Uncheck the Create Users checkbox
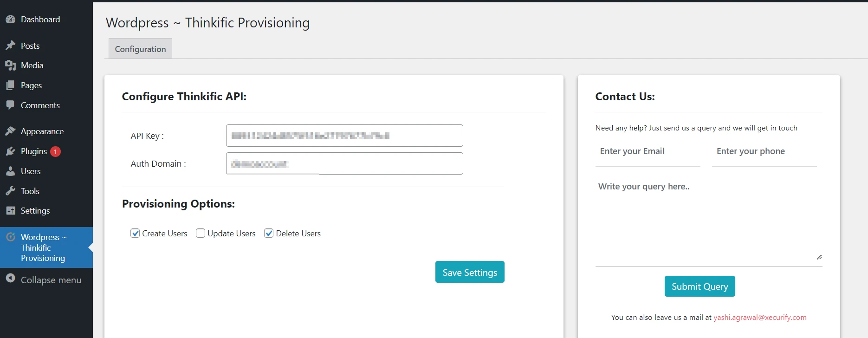The image size is (868, 338). pyautogui.click(x=135, y=233)
